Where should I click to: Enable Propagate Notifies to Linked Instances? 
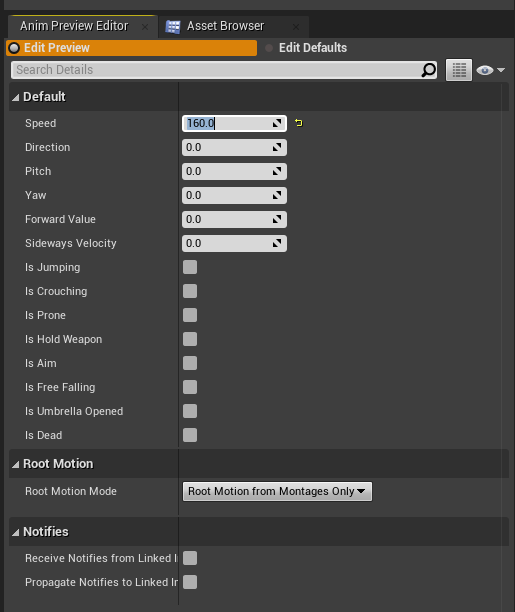coord(190,582)
